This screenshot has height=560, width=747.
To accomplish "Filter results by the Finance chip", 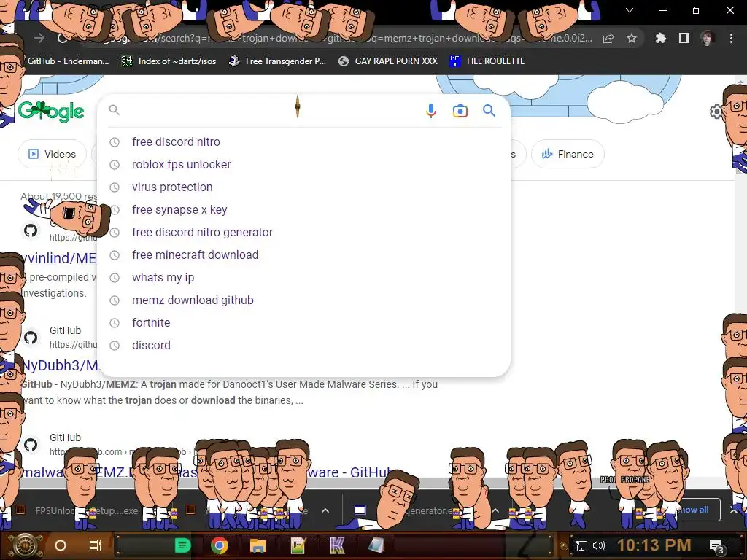I will (568, 154).
